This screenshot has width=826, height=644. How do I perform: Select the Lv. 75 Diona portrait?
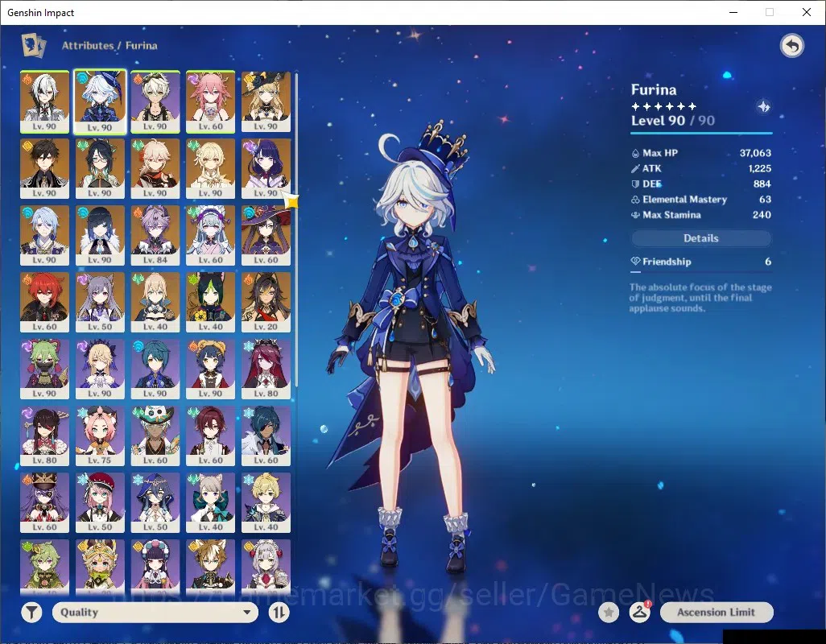click(100, 436)
